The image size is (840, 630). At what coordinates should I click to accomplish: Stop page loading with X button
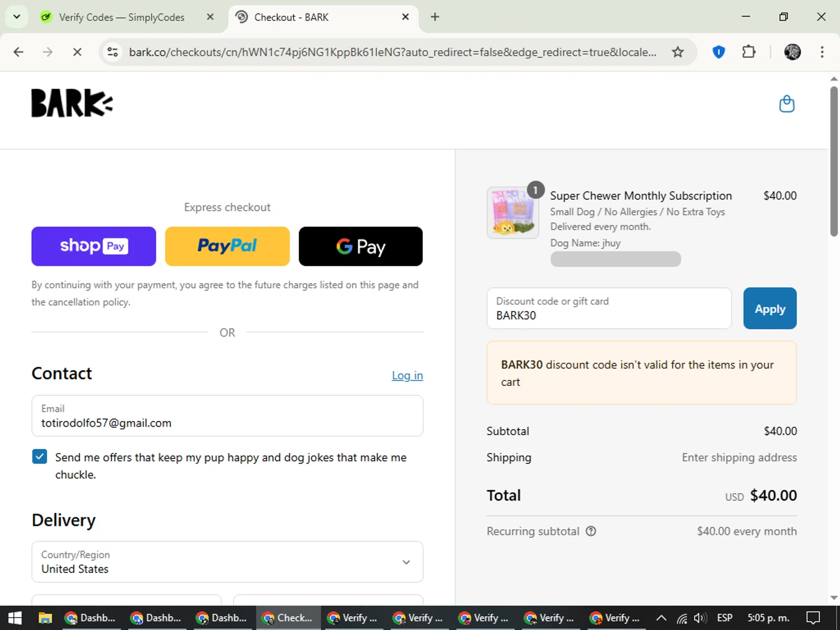coord(77,52)
